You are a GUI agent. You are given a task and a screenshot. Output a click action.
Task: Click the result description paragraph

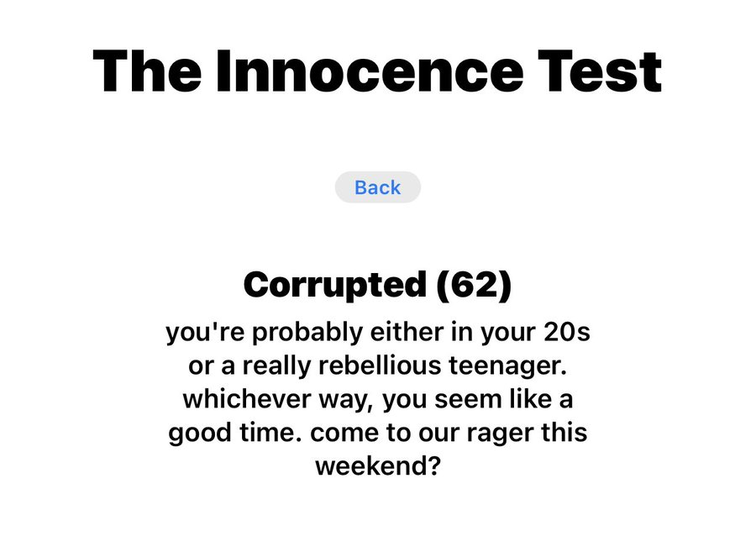(x=377, y=398)
